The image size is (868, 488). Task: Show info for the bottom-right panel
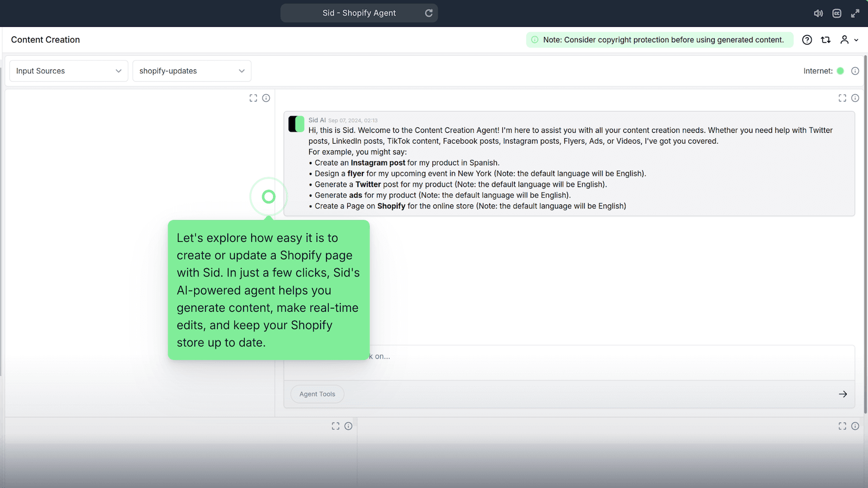coord(855,426)
